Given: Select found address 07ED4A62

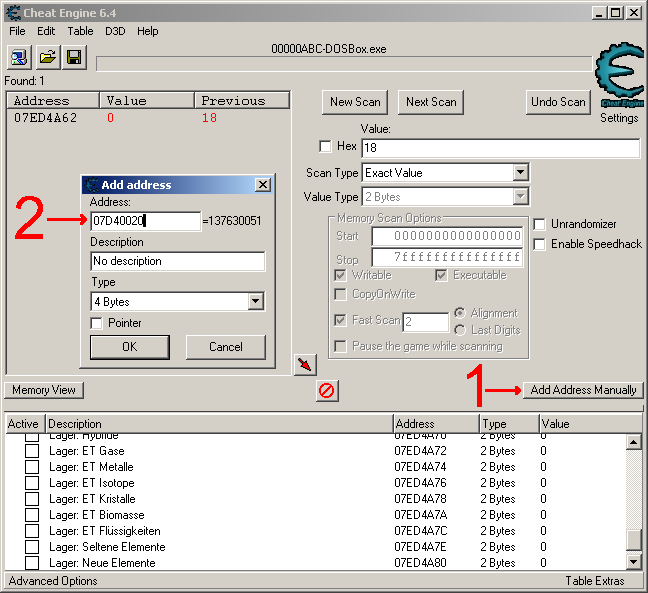Looking at the screenshot, I should point(45,118).
